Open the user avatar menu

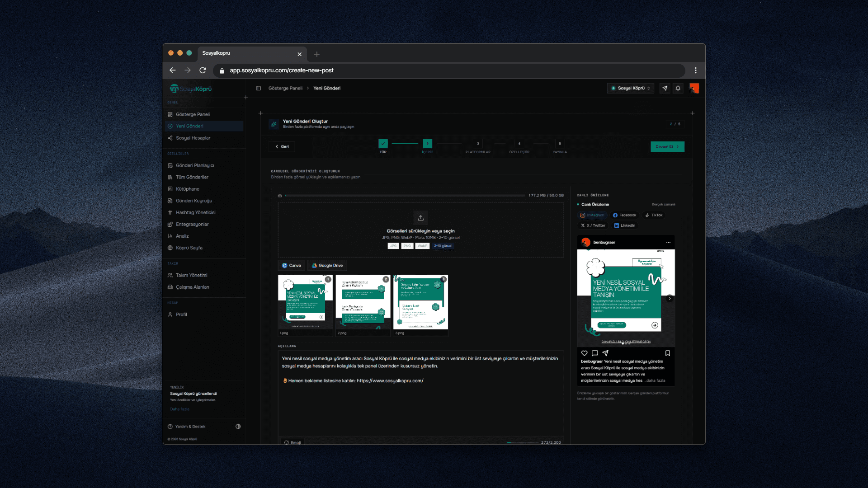click(694, 88)
